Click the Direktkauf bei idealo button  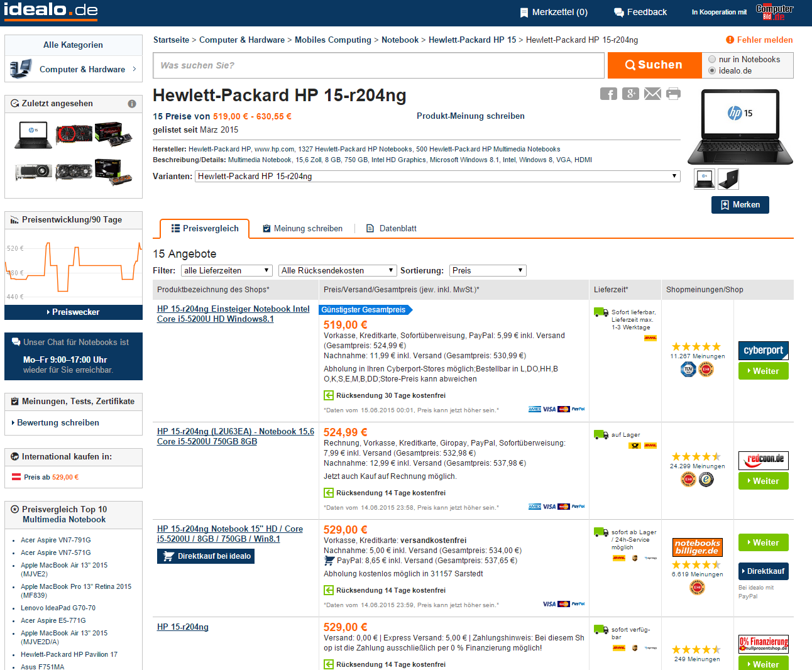point(206,556)
